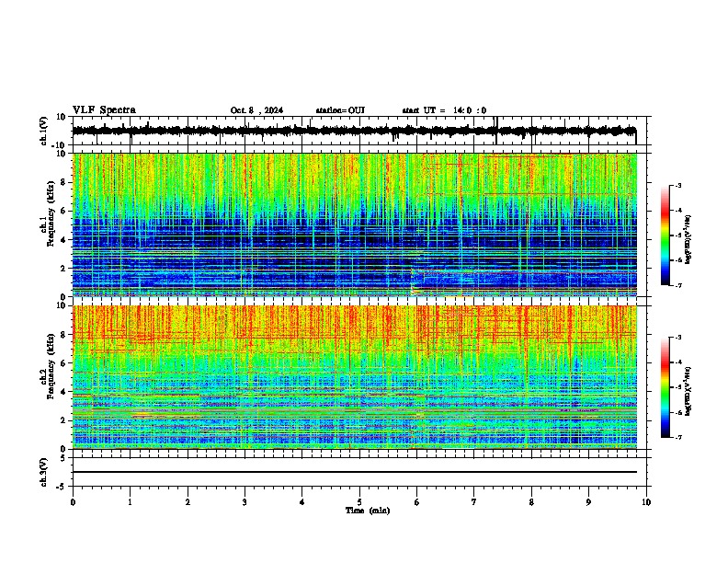Click the ch.2 color scale bar

point(665,387)
